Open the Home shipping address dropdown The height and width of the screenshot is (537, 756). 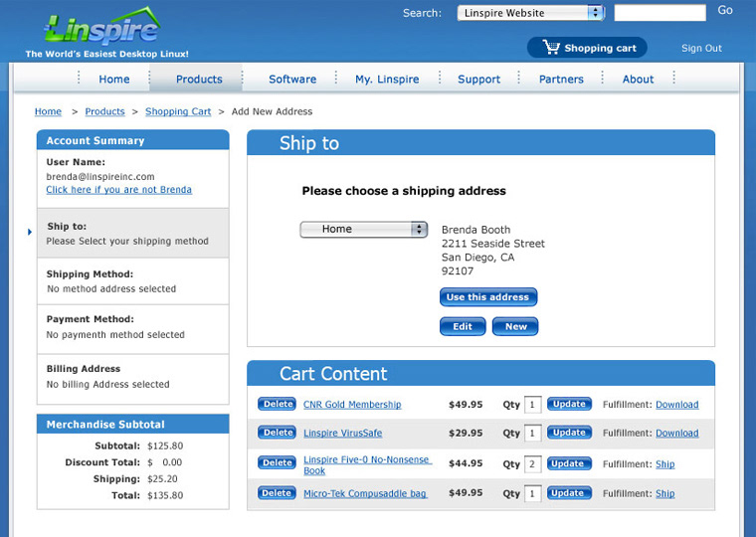pyautogui.click(x=363, y=229)
